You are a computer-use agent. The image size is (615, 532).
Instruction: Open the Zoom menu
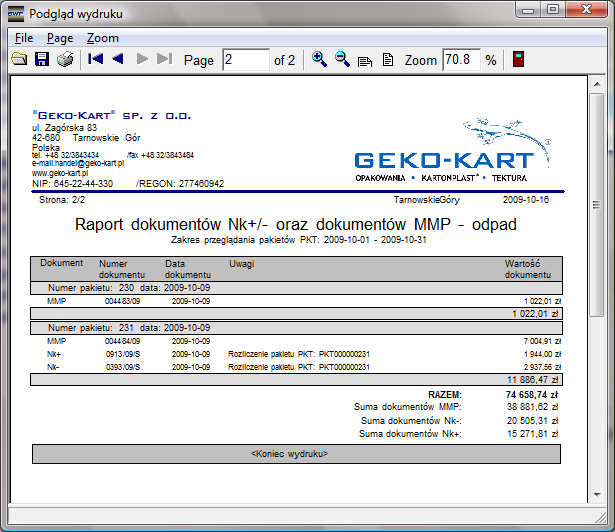[x=102, y=38]
